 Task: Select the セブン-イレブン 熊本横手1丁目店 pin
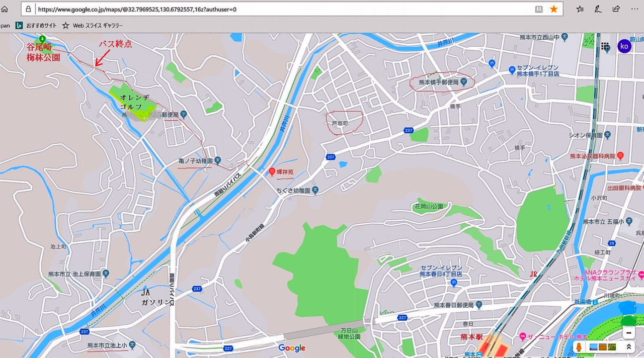click(x=512, y=70)
